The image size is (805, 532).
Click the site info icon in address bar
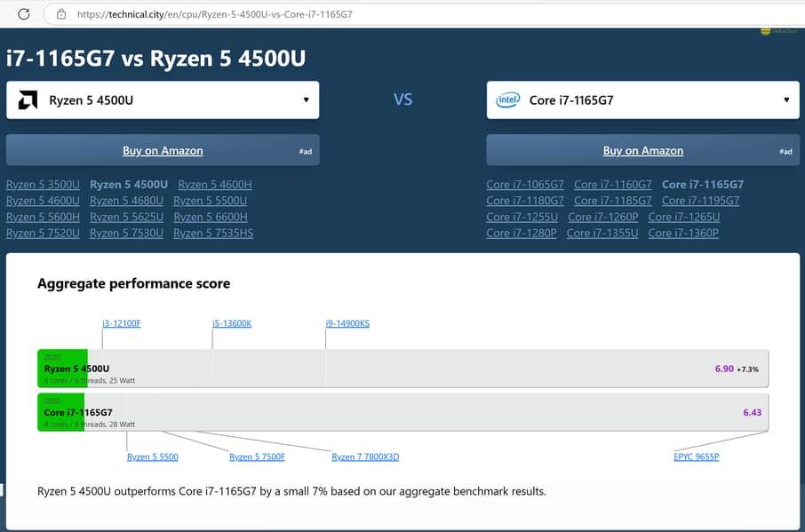60,14
